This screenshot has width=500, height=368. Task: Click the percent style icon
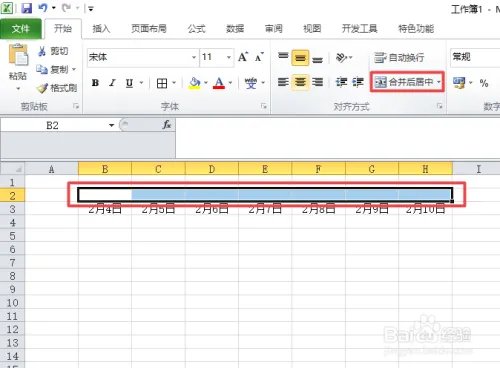484,83
